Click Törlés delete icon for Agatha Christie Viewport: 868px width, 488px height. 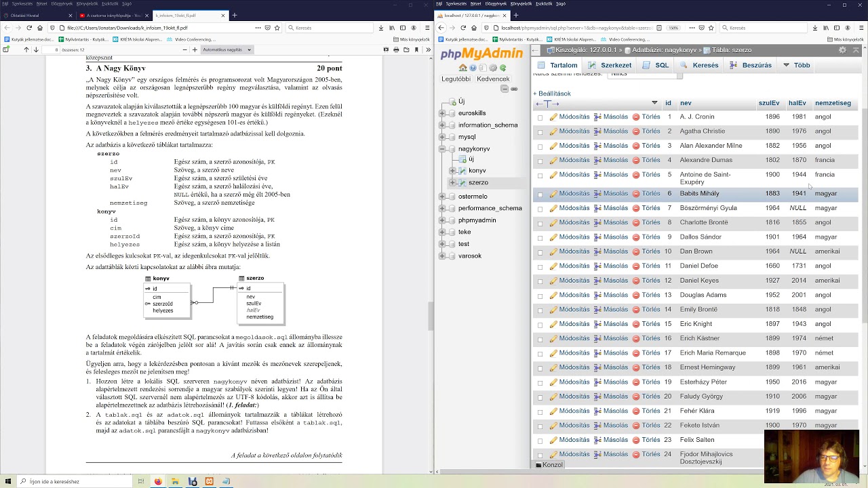[646, 131]
